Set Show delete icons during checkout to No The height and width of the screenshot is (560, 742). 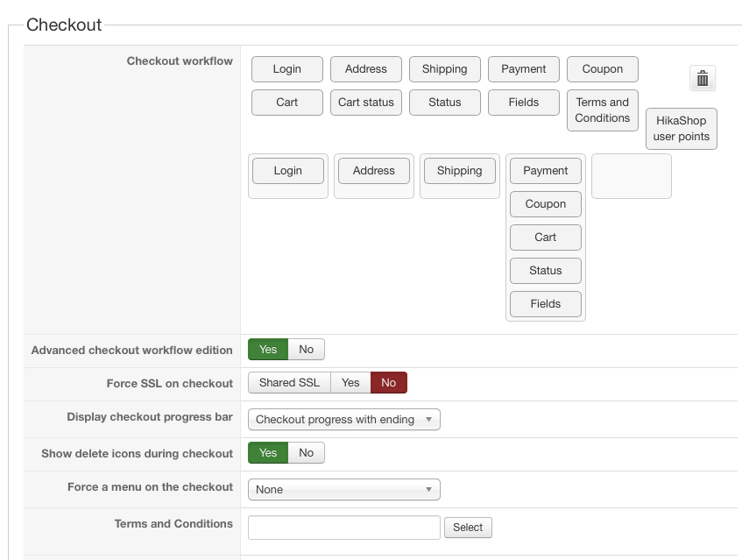(306, 453)
